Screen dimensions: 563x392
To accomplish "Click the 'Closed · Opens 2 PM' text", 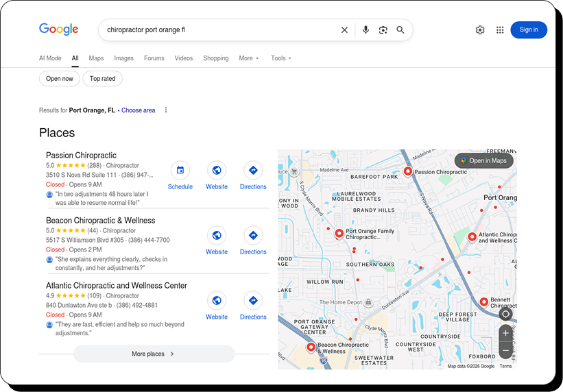I will tap(73, 249).
